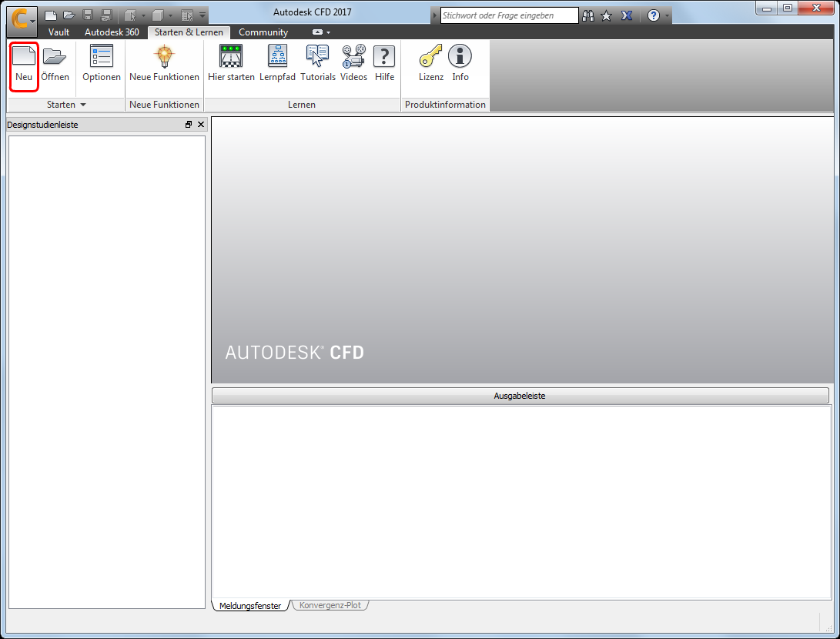Expand the Starten panel dropdown
Image resolution: width=840 pixels, height=639 pixels.
click(83, 105)
